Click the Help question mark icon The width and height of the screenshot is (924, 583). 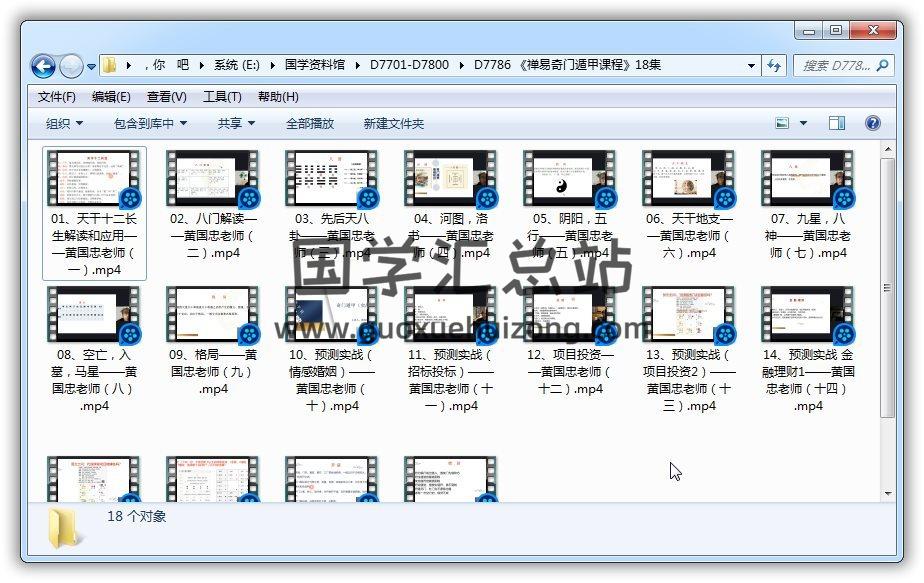tap(872, 123)
